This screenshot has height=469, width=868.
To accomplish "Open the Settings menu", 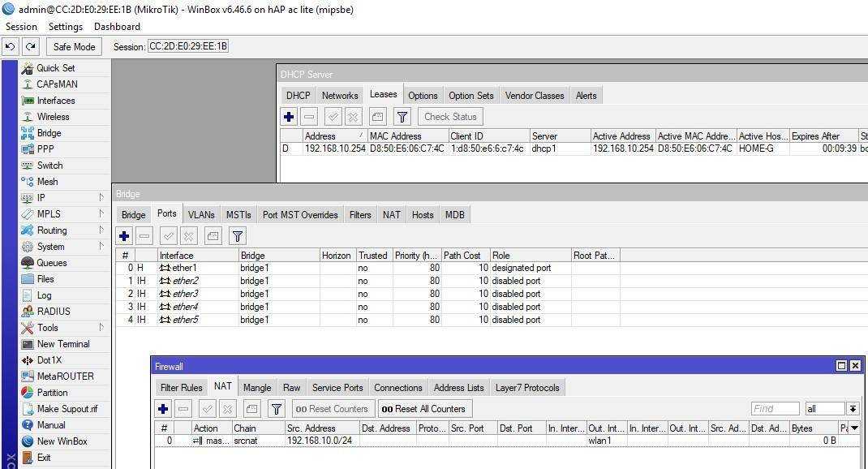I will 65,27.
